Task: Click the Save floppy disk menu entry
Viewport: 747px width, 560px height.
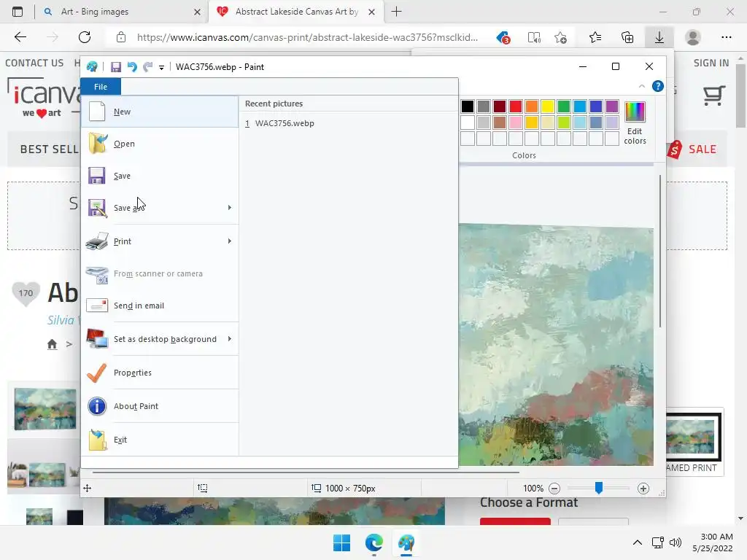Action: pyautogui.click(x=160, y=176)
